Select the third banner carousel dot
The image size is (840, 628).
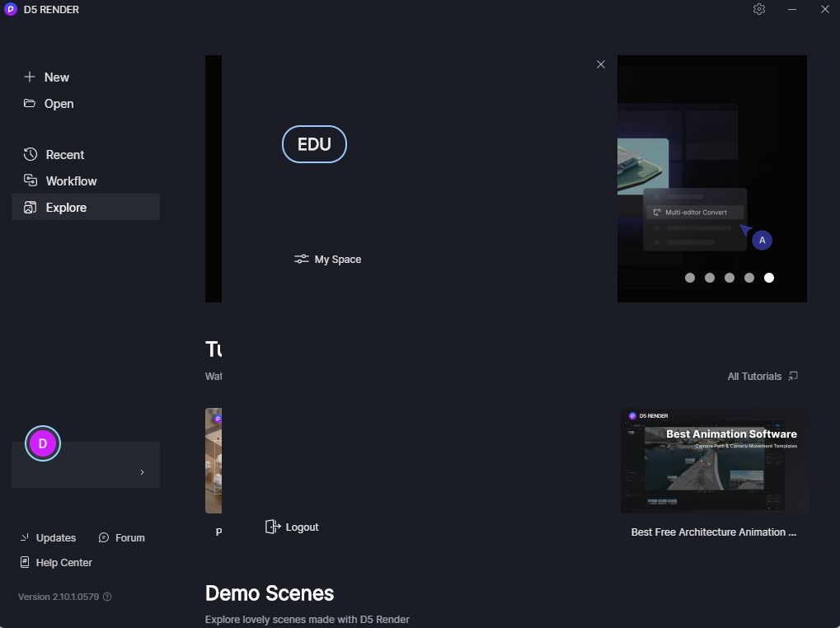coord(730,278)
